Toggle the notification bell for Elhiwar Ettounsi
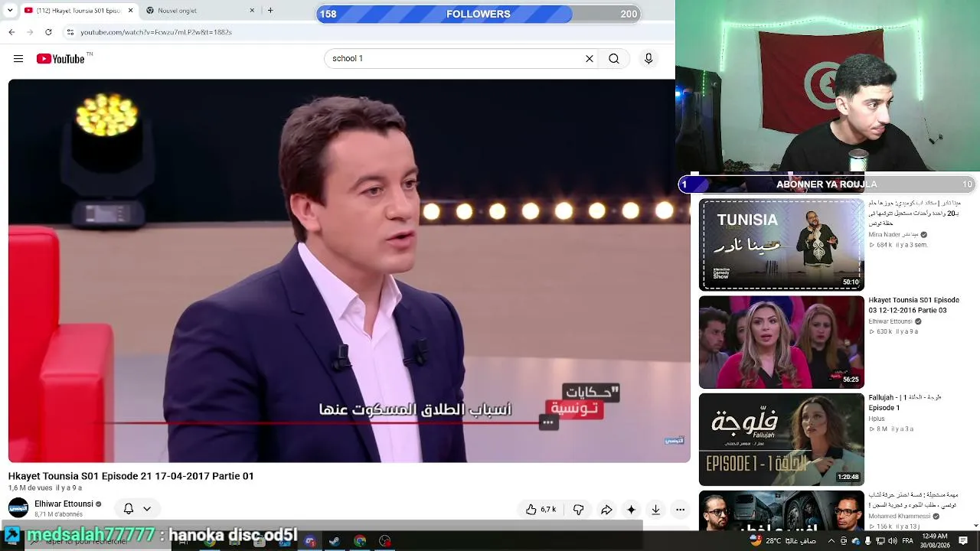980x551 pixels. 129,509
